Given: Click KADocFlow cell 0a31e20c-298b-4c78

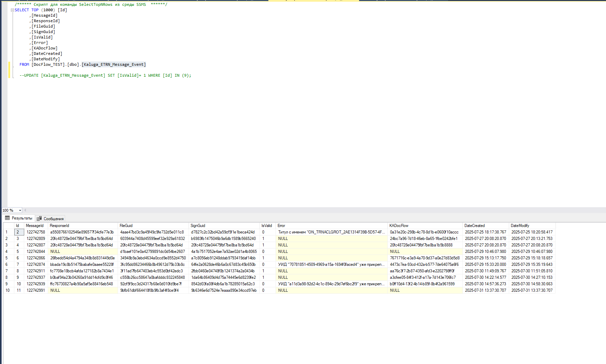Looking at the screenshot, I should 425,232.
